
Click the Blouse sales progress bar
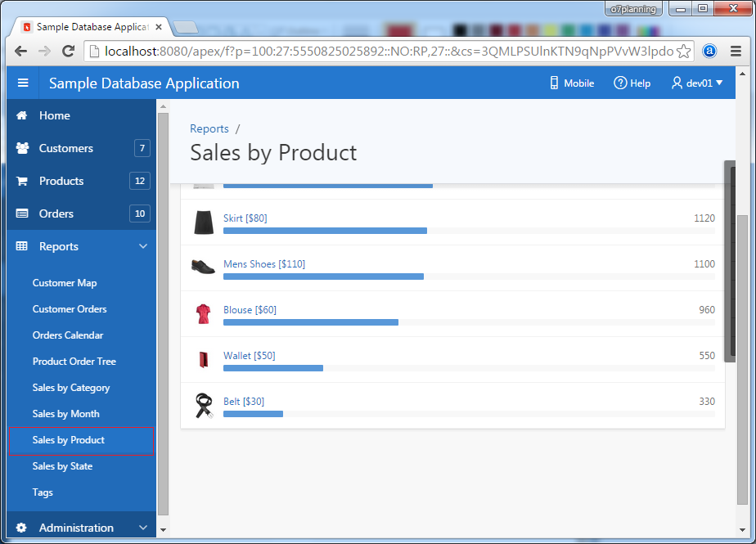click(469, 322)
